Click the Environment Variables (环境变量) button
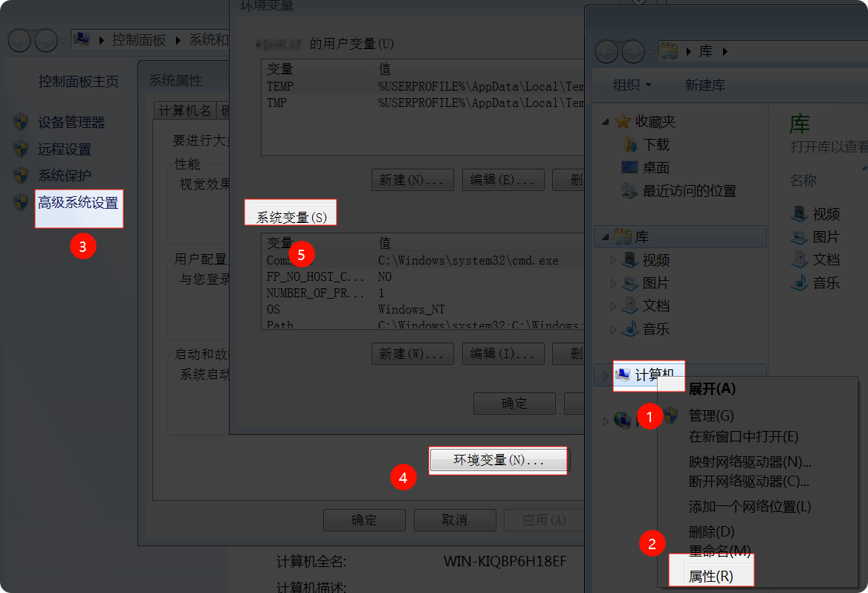The image size is (868, 593). click(498, 461)
